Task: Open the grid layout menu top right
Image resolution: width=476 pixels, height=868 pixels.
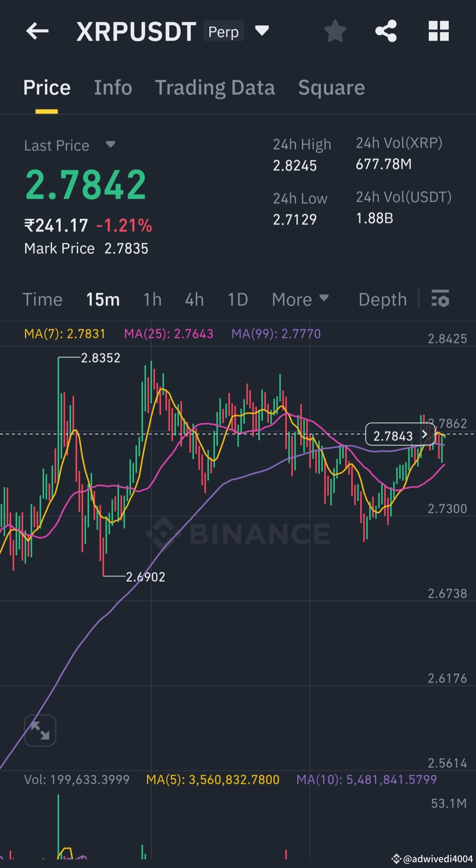Action: tap(438, 31)
